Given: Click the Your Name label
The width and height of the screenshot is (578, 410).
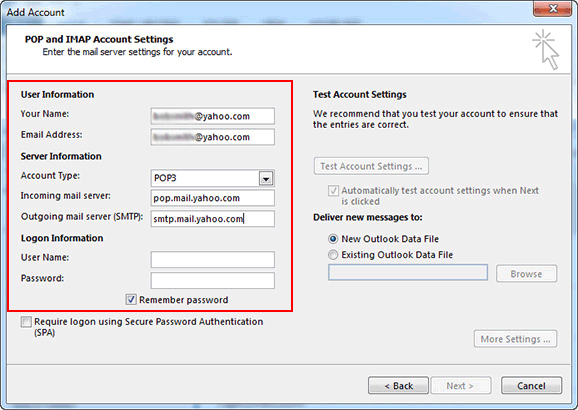Looking at the screenshot, I should [45, 114].
